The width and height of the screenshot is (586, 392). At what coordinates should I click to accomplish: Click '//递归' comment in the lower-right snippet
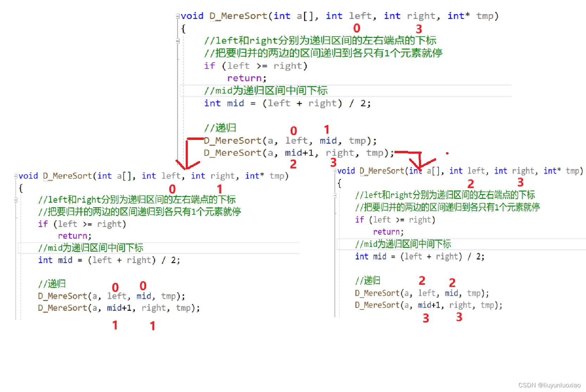tap(368, 281)
